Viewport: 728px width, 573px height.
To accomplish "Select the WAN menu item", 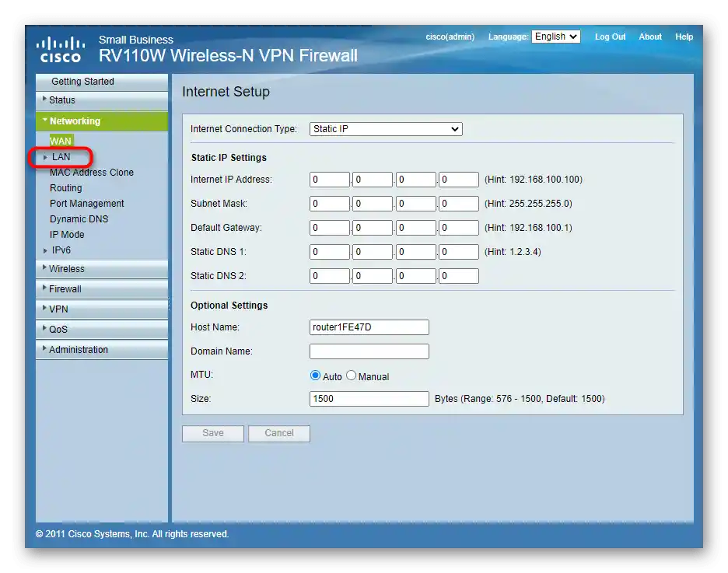I will (61, 141).
